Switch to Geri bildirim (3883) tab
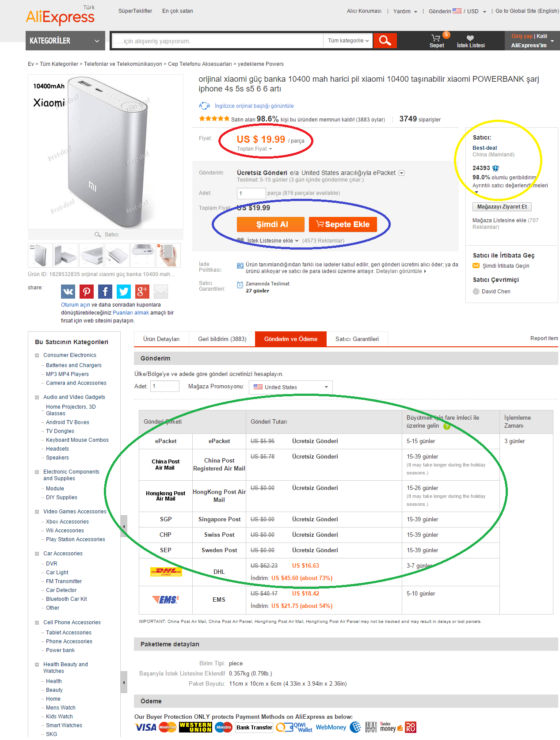 click(222, 339)
